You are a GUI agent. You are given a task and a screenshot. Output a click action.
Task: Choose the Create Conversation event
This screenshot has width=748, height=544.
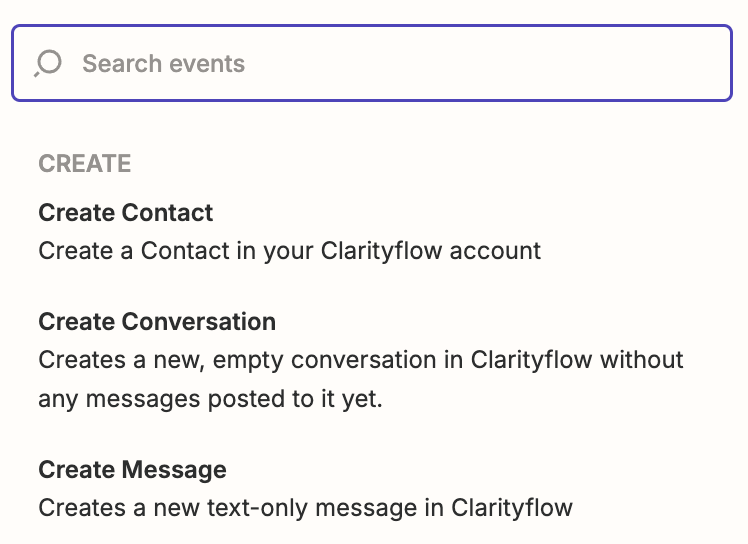[x=157, y=322]
